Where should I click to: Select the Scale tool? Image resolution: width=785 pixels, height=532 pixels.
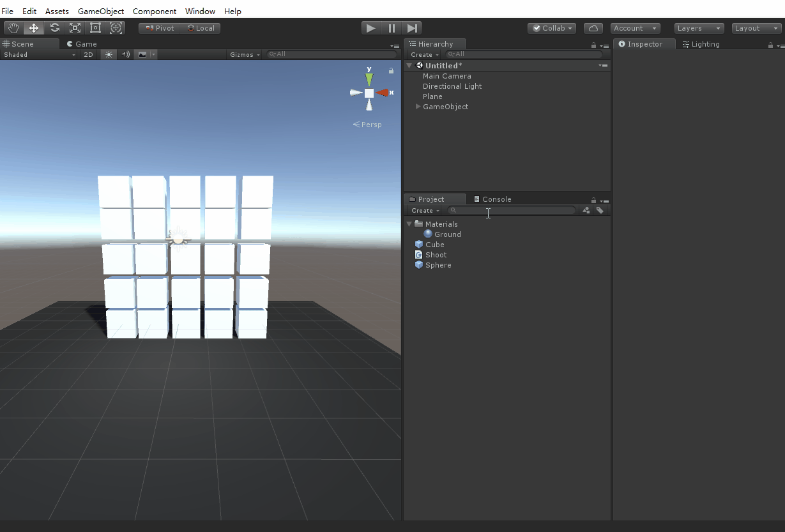point(75,28)
